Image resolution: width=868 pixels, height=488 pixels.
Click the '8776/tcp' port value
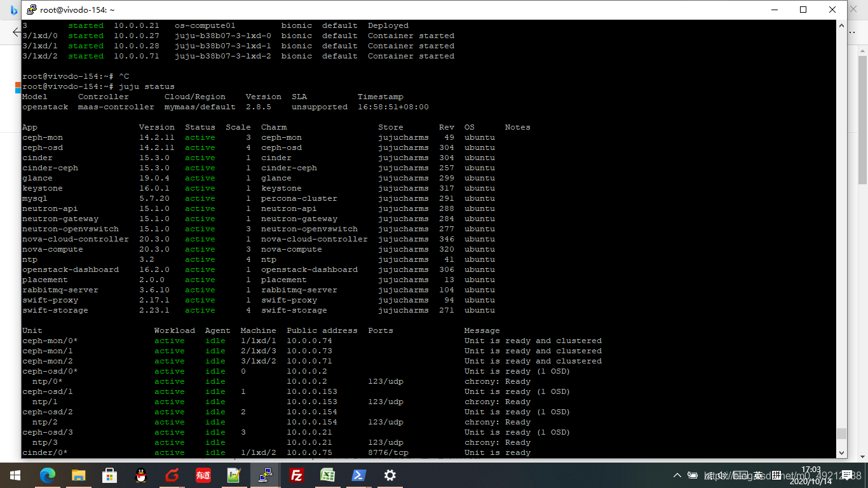click(x=388, y=452)
